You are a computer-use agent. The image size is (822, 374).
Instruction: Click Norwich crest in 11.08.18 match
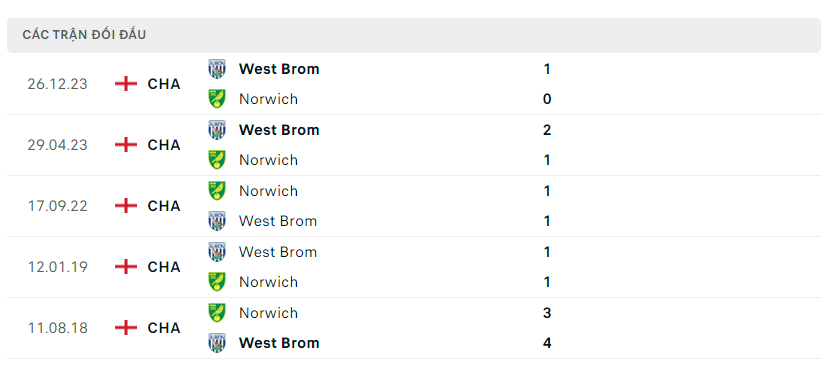217,313
